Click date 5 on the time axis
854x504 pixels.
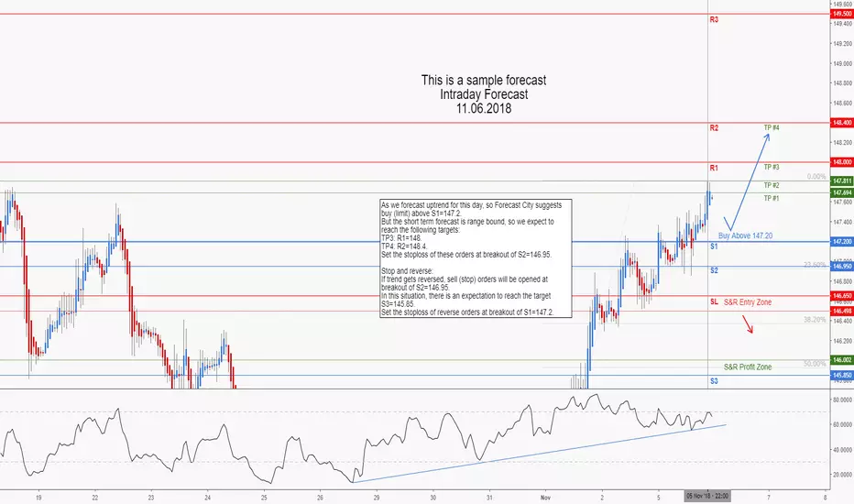[659, 498]
